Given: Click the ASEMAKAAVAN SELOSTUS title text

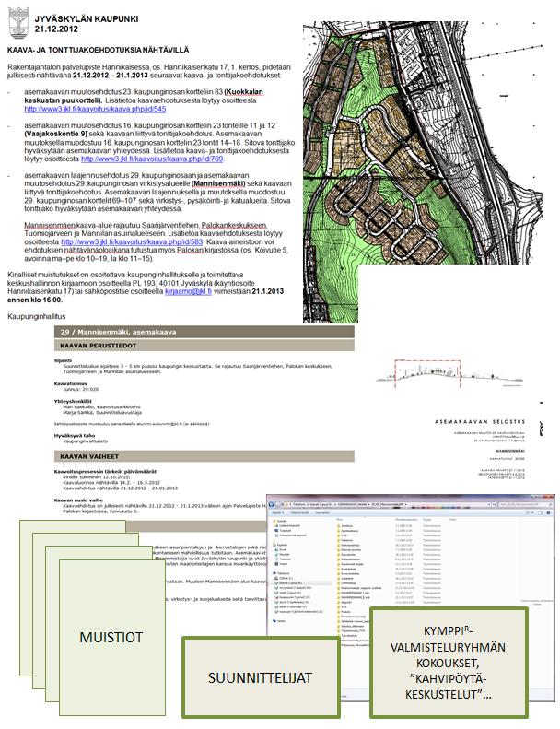Looking at the screenshot, I should point(480,422).
